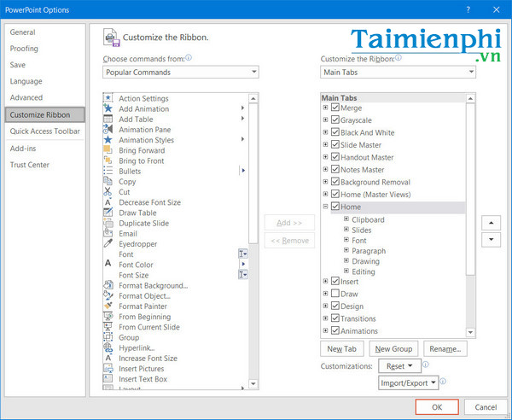The height and width of the screenshot is (420, 512).
Task: Open the Import/Export dropdown
Action: (408, 382)
